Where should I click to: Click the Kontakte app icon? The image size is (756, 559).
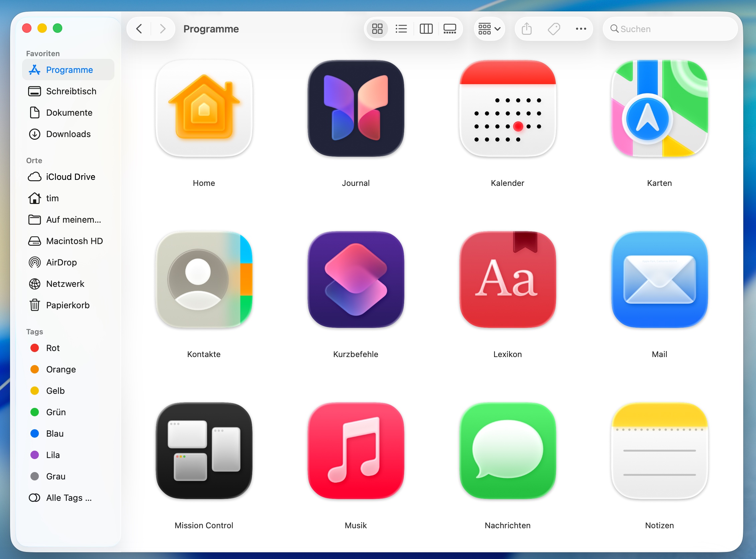pyautogui.click(x=204, y=279)
